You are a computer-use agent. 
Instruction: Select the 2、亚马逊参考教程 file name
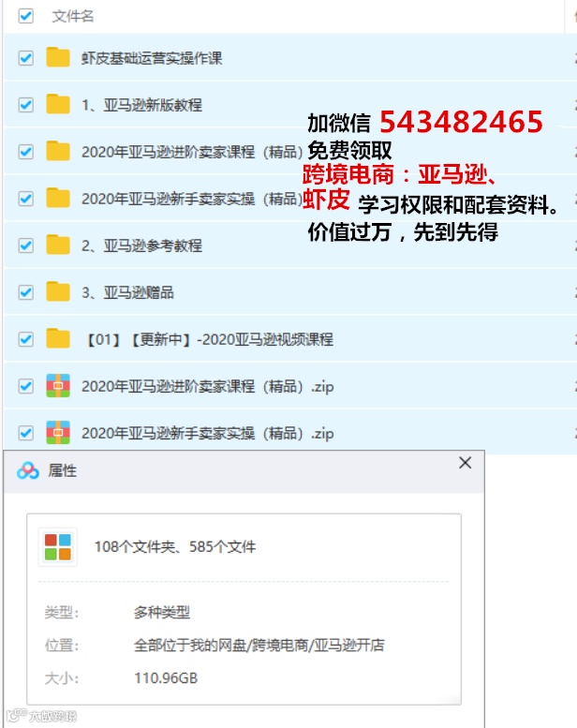[141, 246]
